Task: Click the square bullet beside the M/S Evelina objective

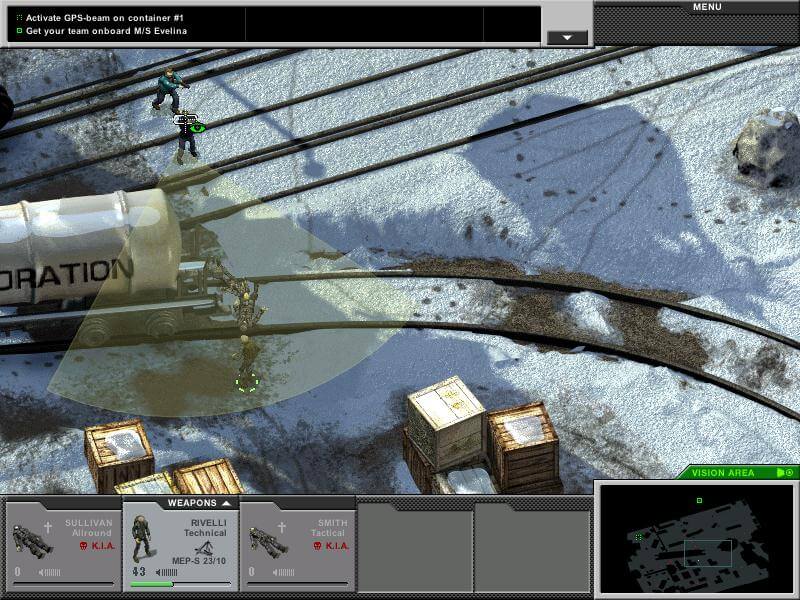Action: click(x=19, y=31)
